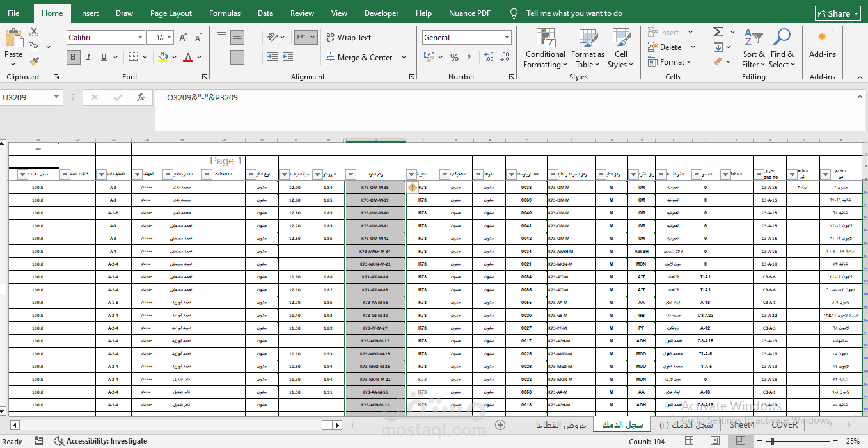Image resolution: width=868 pixels, height=448 pixels.
Task: Click the Accounting Number Format icon
Action: pyautogui.click(x=429, y=58)
